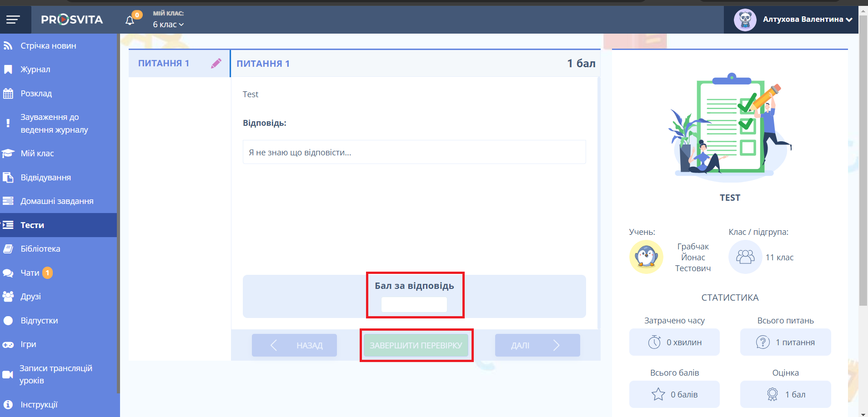This screenshot has height=417, width=868.
Task: Click the pencil edit icon for Питання 1
Action: [x=216, y=64]
